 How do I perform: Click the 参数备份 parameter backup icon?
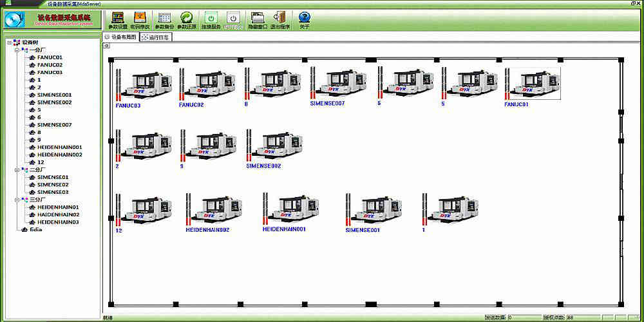tap(164, 17)
